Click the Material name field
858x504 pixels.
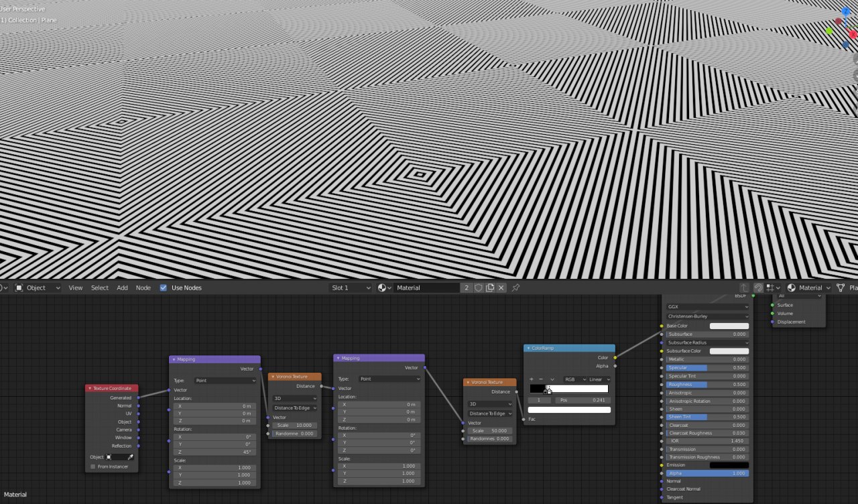pyautogui.click(x=427, y=288)
